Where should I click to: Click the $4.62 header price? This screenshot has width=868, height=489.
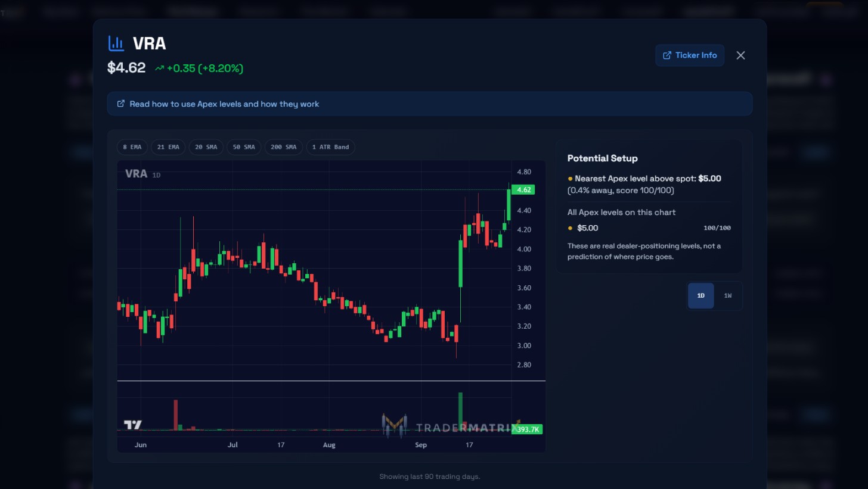click(x=126, y=68)
